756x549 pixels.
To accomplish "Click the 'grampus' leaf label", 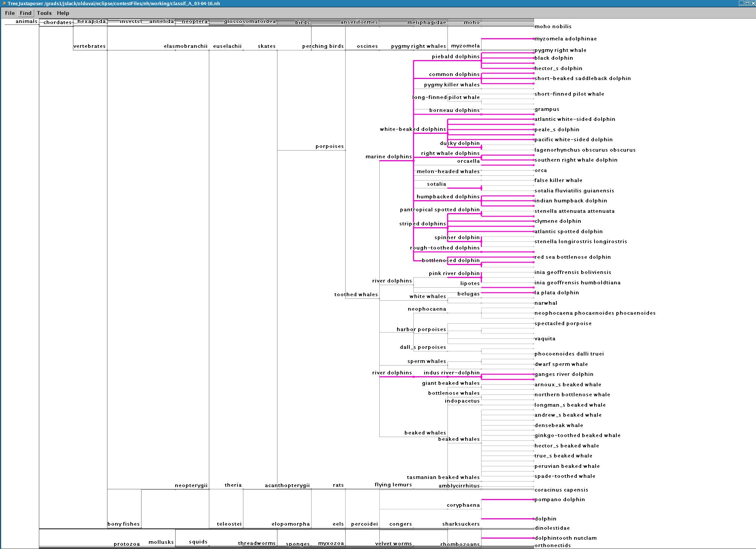I will click(547, 109).
